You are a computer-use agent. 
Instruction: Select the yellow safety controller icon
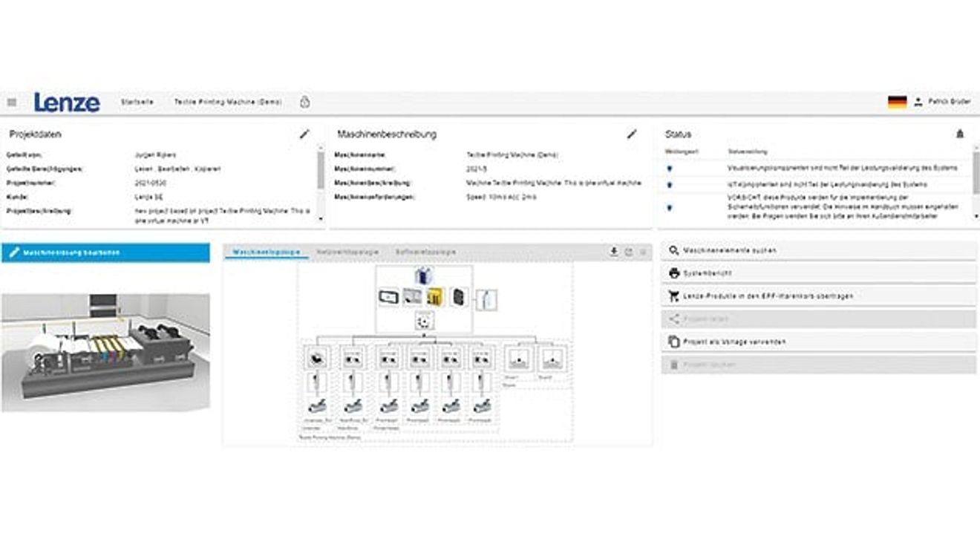[x=435, y=297]
